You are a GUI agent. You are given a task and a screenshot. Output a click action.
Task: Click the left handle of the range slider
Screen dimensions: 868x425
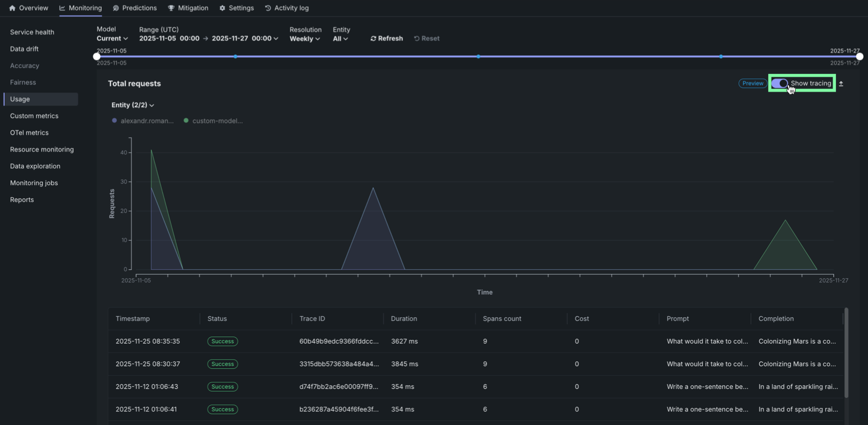97,56
